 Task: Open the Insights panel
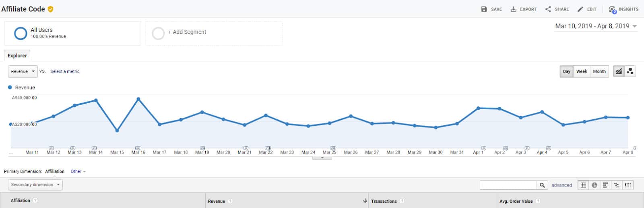623,9
